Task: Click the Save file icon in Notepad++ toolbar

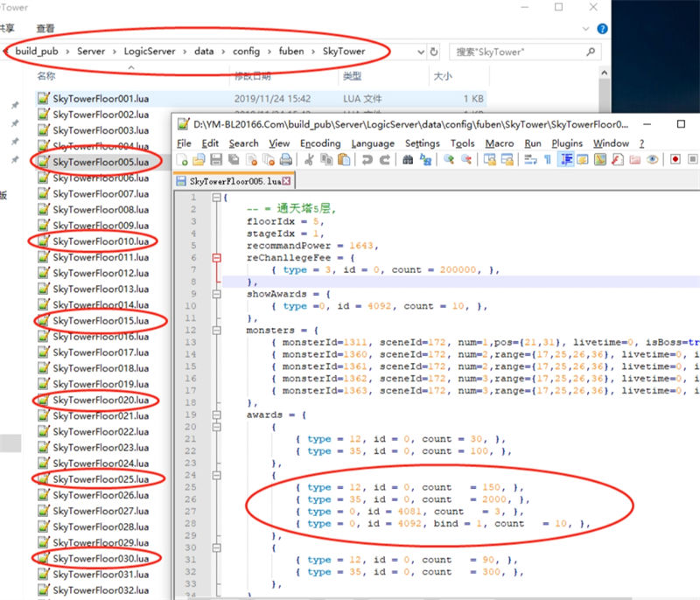Action: tap(215, 160)
